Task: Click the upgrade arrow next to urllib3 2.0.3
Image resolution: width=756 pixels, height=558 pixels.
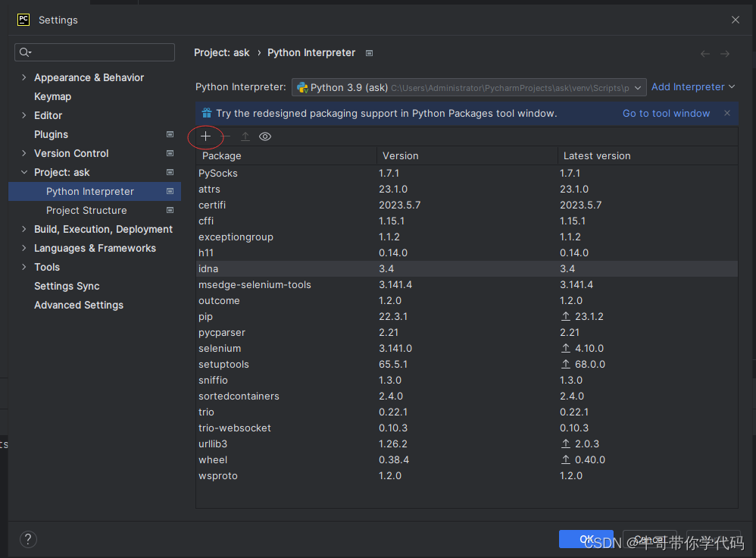Action: point(566,444)
